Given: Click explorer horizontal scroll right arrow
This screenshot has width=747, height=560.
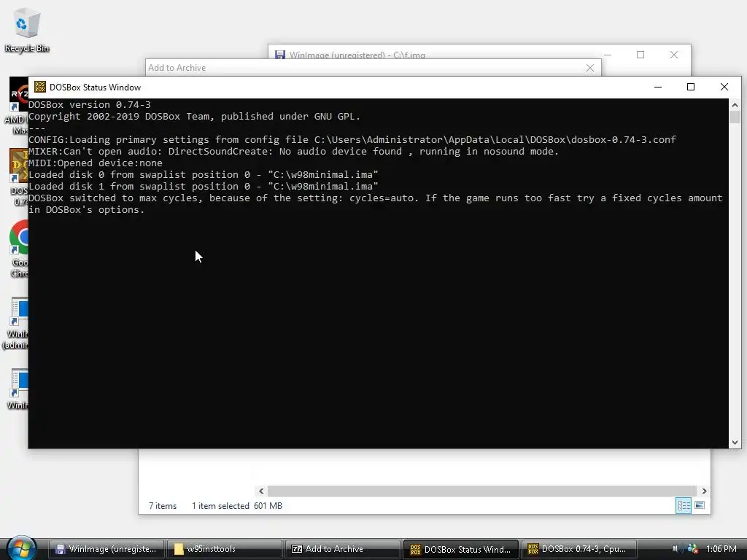Looking at the screenshot, I should [704, 491].
